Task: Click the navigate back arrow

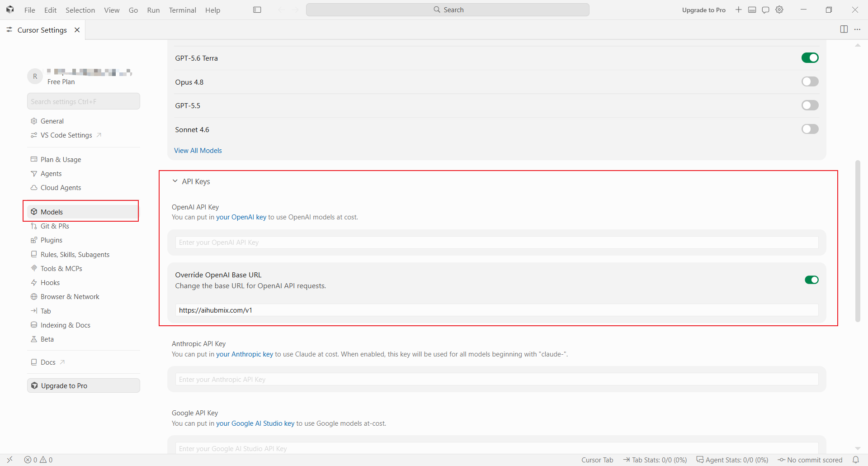Action: point(282,10)
